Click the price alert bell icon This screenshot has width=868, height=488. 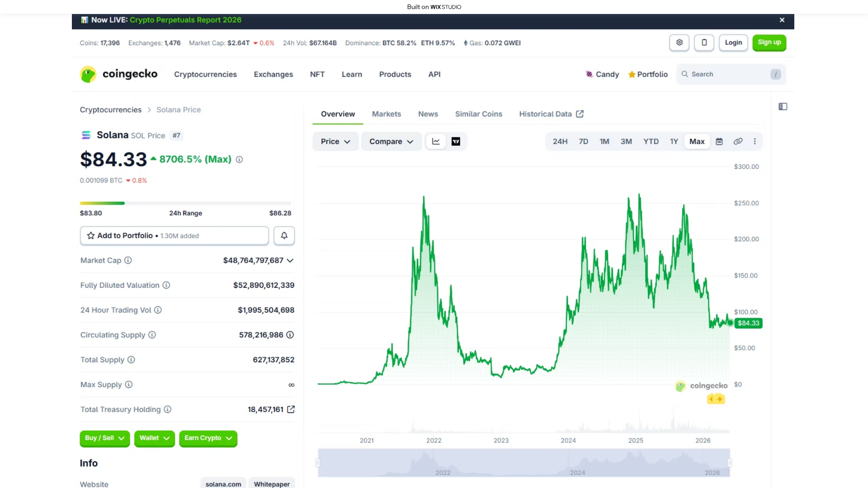[x=284, y=235]
